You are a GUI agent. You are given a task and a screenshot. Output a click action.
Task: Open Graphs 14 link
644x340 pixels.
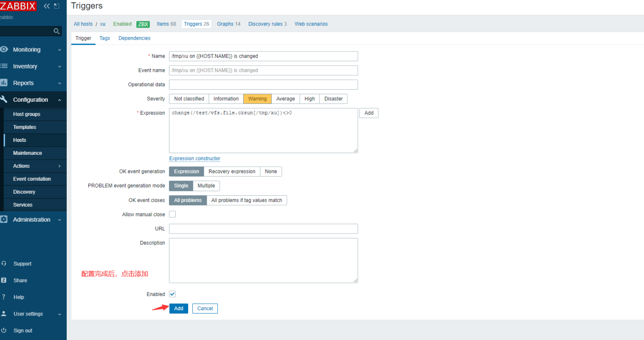tap(229, 24)
